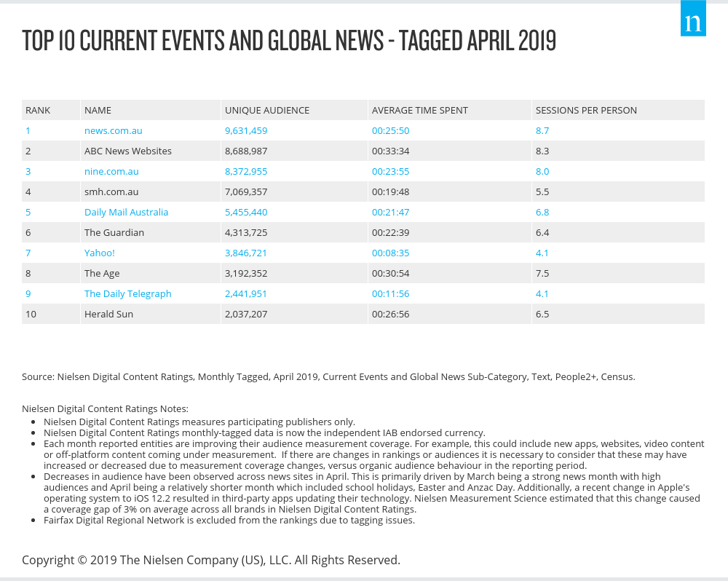Screen dimensions: 728x581
Task: Select the audience figure 2,037,207
Action: (x=246, y=315)
